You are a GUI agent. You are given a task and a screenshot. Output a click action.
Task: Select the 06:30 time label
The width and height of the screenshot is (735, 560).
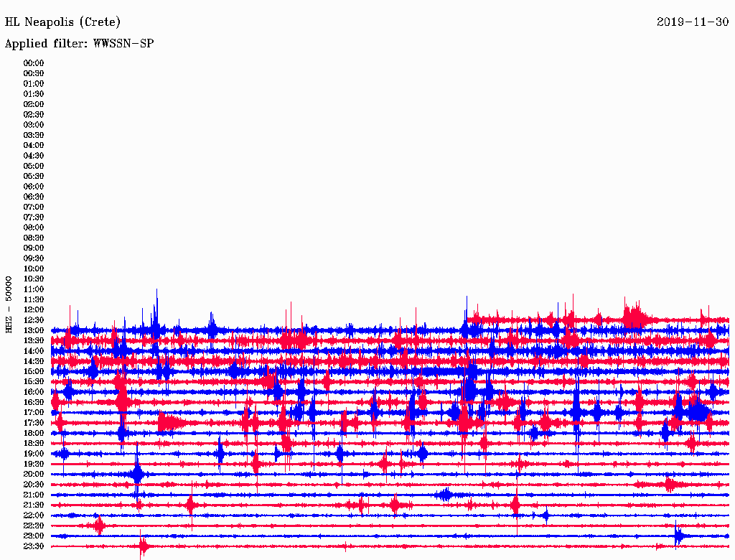point(34,197)
